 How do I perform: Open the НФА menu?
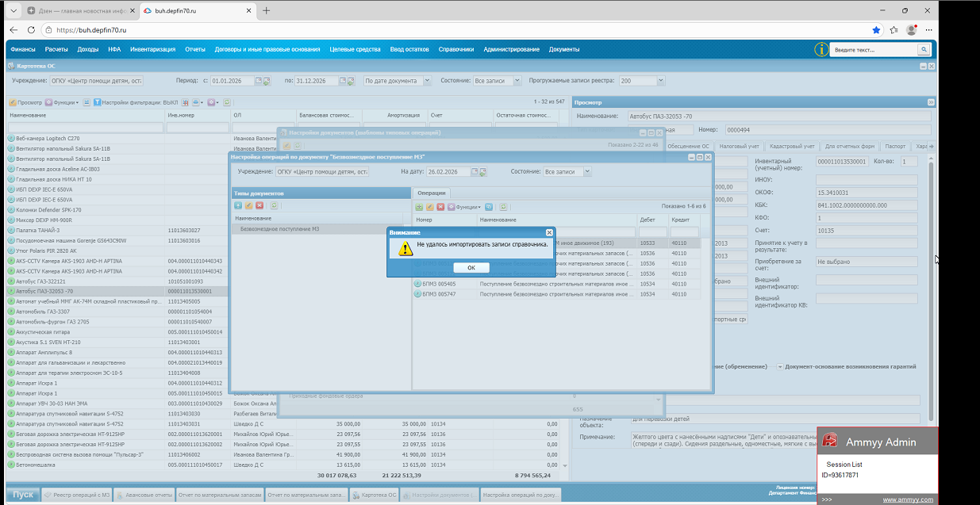pos(114,49)
